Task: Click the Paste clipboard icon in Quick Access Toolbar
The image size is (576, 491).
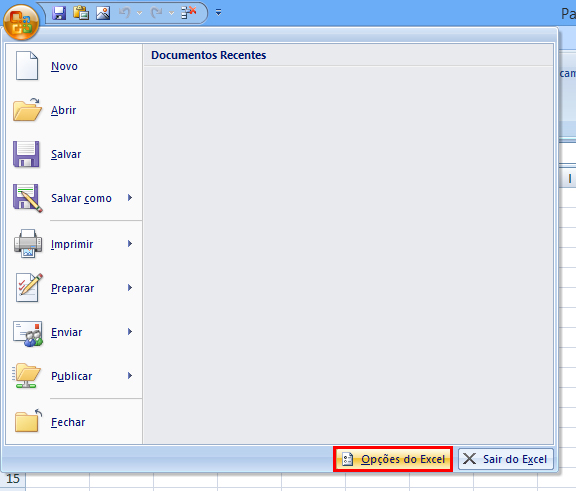Action: (81, 13)
